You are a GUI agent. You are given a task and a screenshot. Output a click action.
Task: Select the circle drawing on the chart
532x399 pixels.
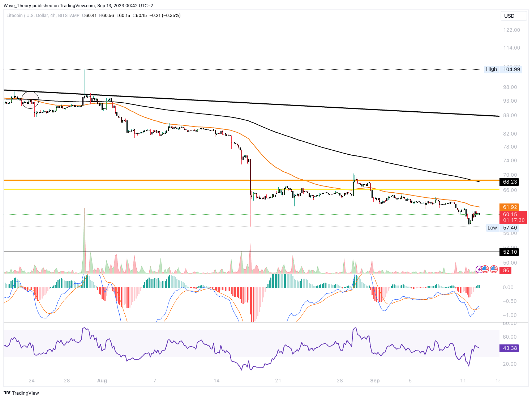point(30,100)
